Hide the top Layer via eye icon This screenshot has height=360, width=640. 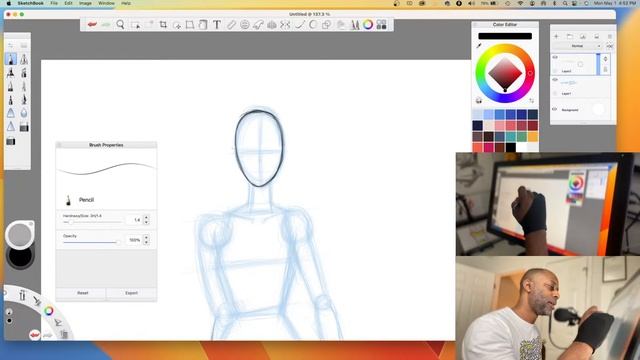[555, 58]
